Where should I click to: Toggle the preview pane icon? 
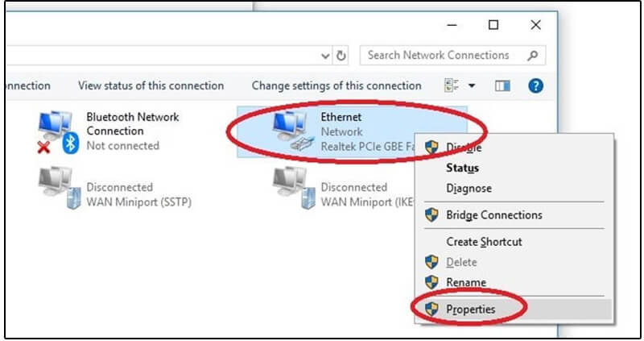click(x=502, y=86)
